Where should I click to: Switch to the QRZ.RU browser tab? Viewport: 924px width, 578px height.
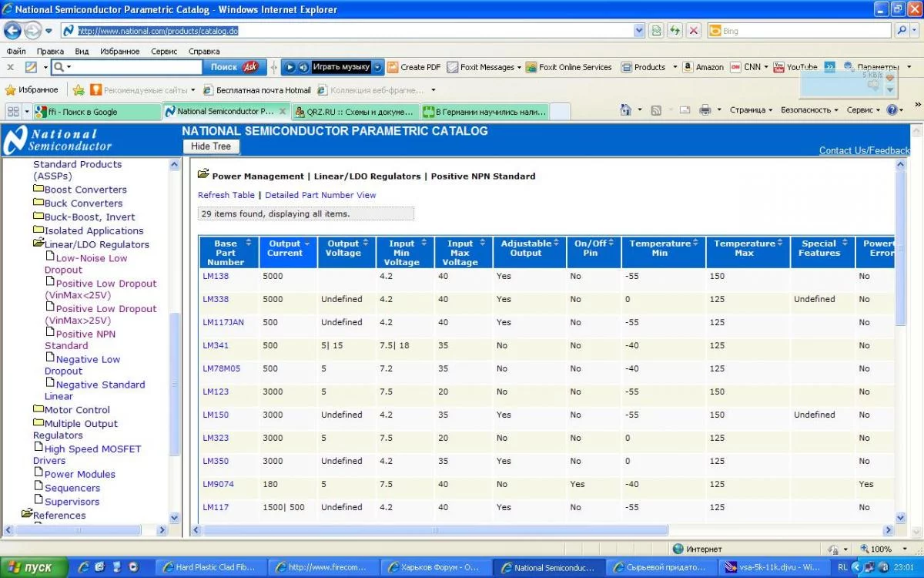pyautogui.click(x=356, y=112)
